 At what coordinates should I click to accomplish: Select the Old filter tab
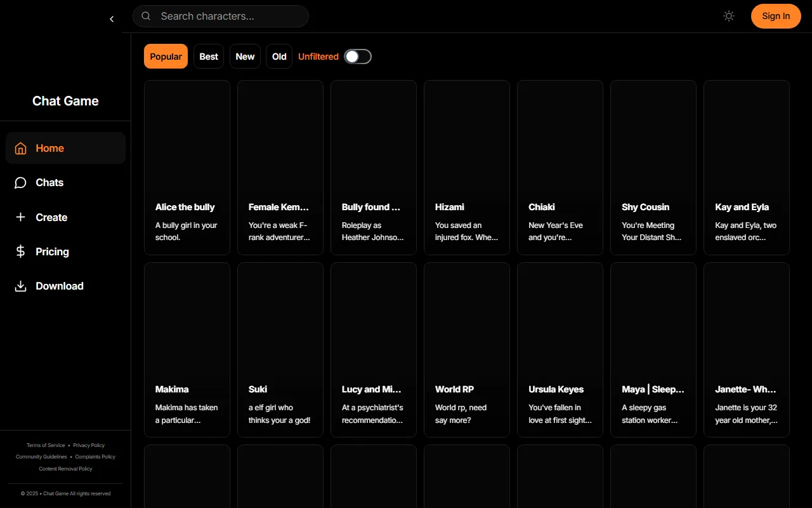coord(279,57)
